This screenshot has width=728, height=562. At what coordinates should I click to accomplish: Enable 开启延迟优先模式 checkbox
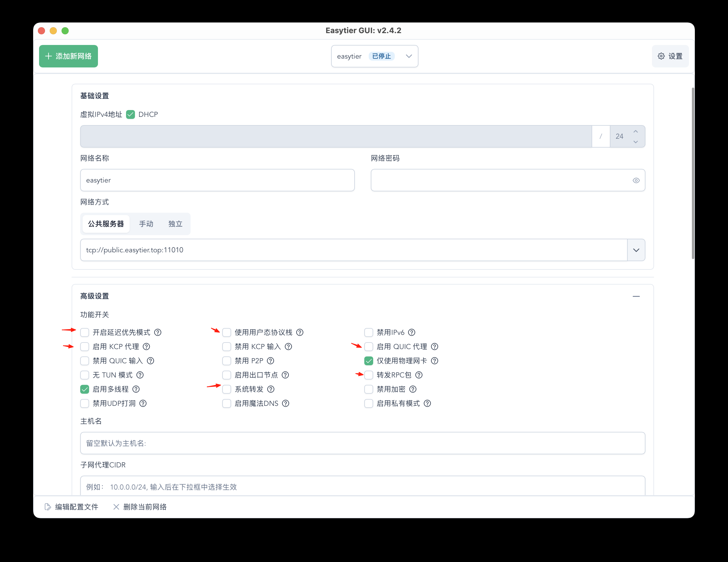[x=85, y=332]
